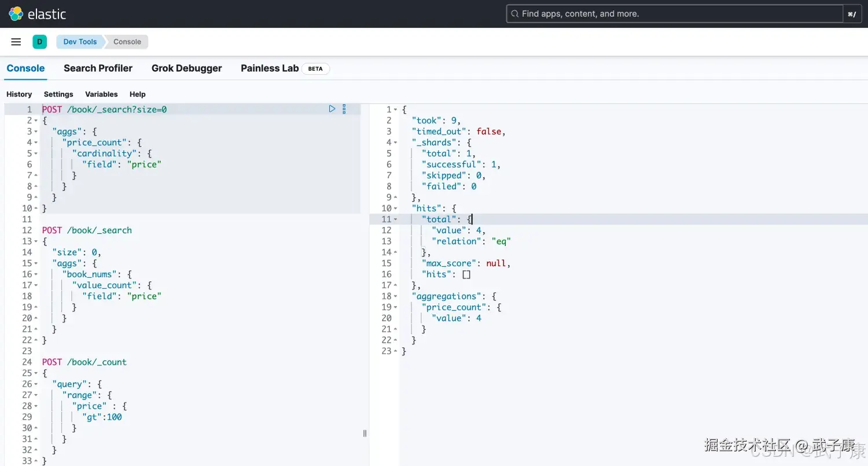
Task: Open the D space avatar
Action: [x=39, y=42]
